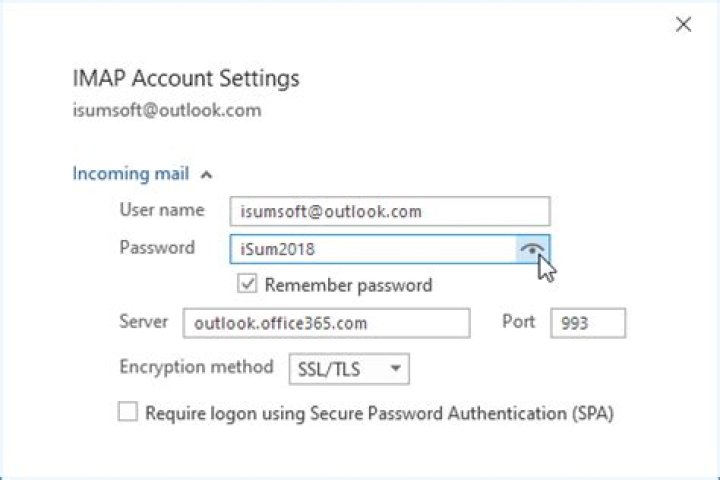This screenshot has height=480, width=720.
Task: Click the Encryption method label
Action: pyautogui.click(x=196, y=367)
